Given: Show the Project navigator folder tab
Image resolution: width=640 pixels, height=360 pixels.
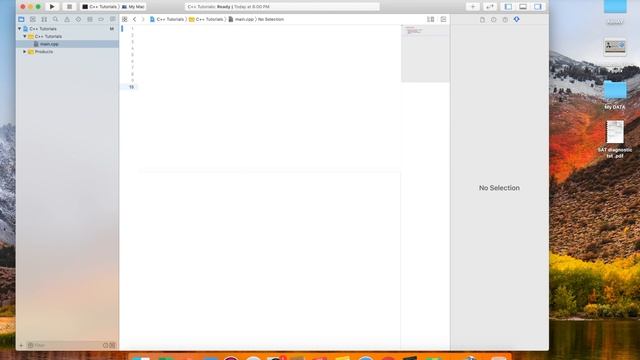Looking at the screenshot, I should 21,19.
